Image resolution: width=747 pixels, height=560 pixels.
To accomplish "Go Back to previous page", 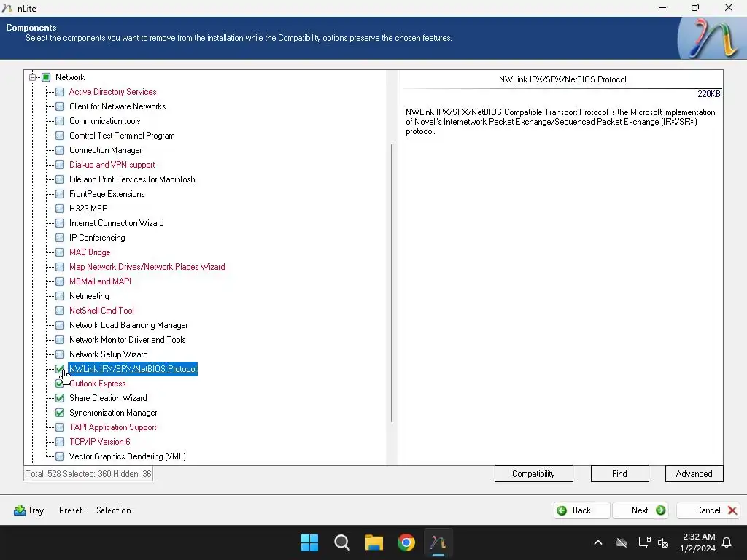I will pyautogui.click(x=581, y=510).
